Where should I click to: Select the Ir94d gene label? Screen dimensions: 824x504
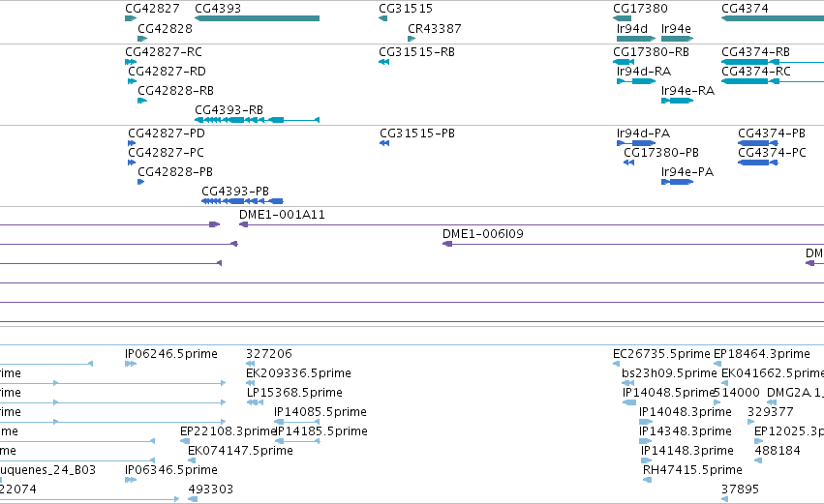632,29
